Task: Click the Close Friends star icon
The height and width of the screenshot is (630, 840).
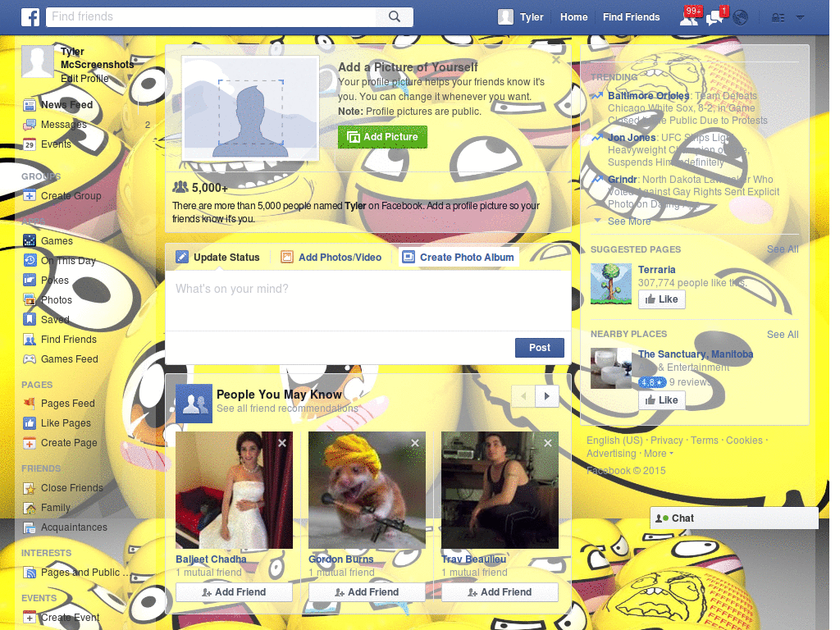Action: (30, 488)
